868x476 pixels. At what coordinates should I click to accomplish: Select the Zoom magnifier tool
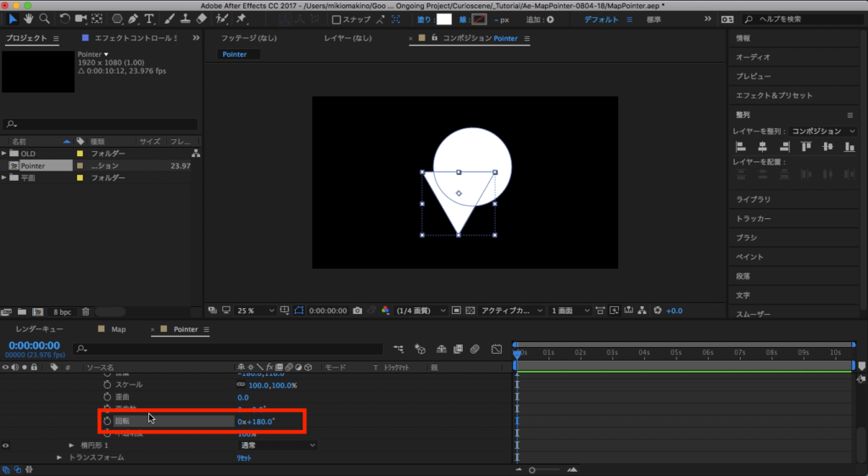44,19
